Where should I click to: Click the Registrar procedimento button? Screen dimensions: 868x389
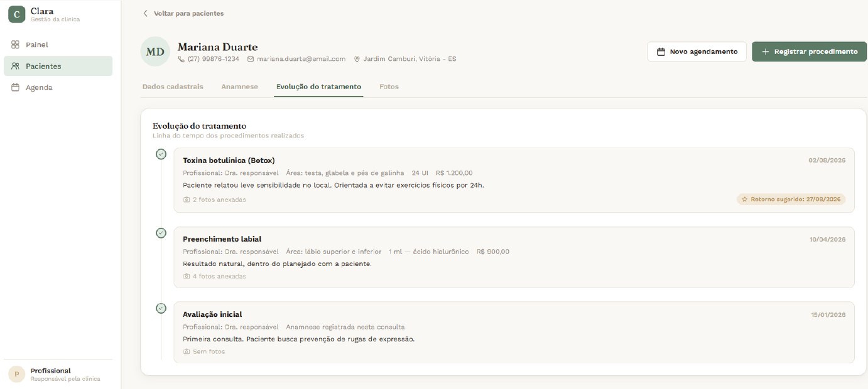click(809, 51)
